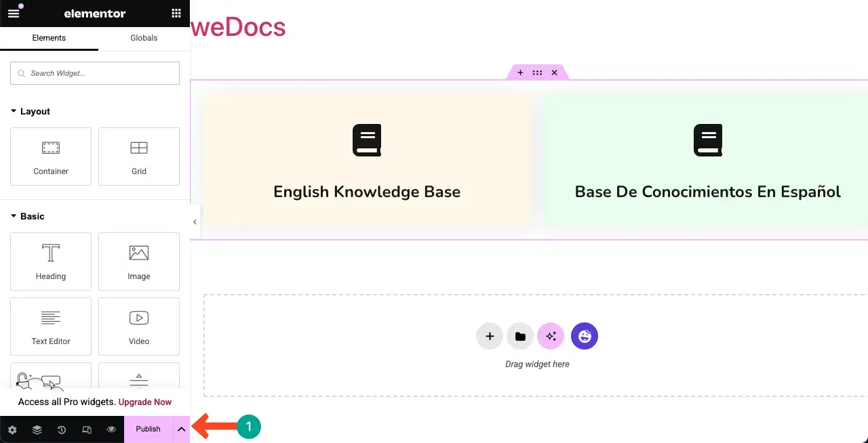Click book icon above Base De Conocimientos
The width and height of the screenshot is (868, 443).
(x=708, y=140)
